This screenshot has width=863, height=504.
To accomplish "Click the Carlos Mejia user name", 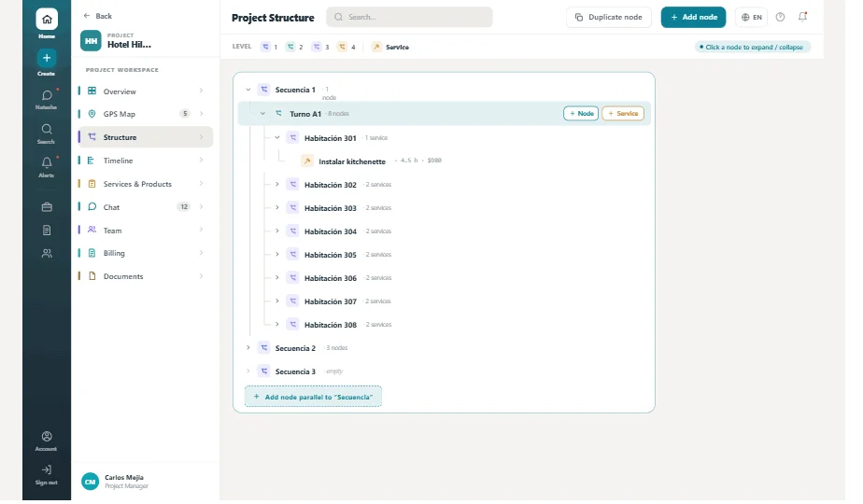I will [x=124, y=478].
